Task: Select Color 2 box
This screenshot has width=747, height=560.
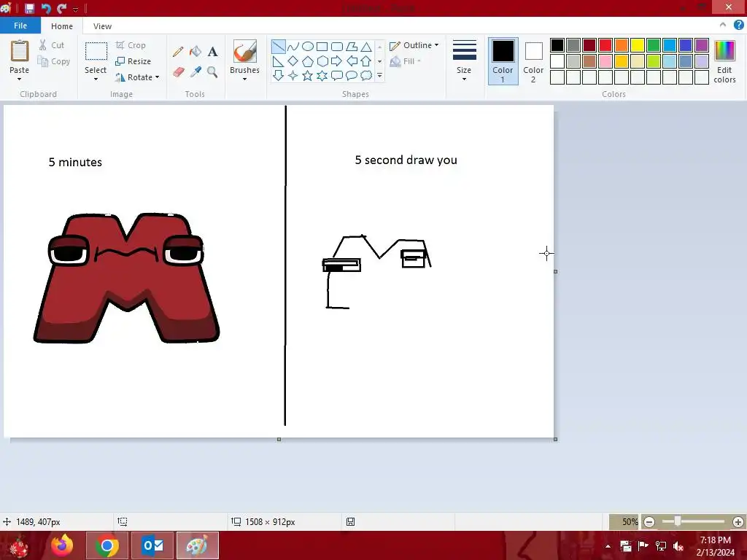Action: pos(533,61)
